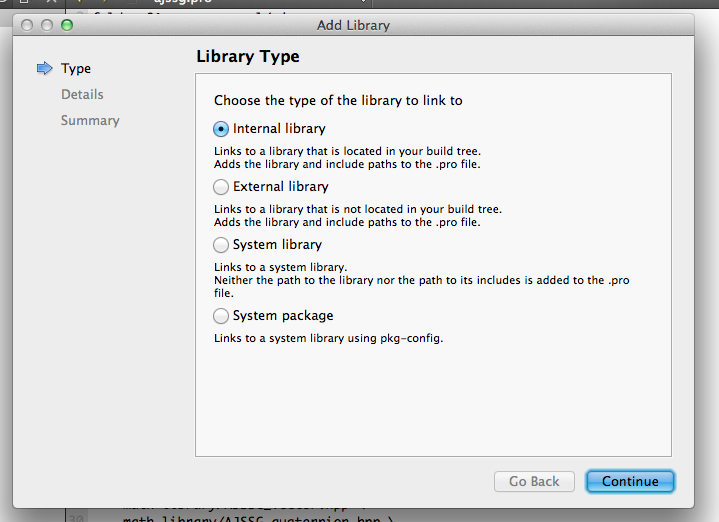The width and height of the screenshot is (719, 522).
Task: Minimize the Add Library window
Action: (47, 24)
